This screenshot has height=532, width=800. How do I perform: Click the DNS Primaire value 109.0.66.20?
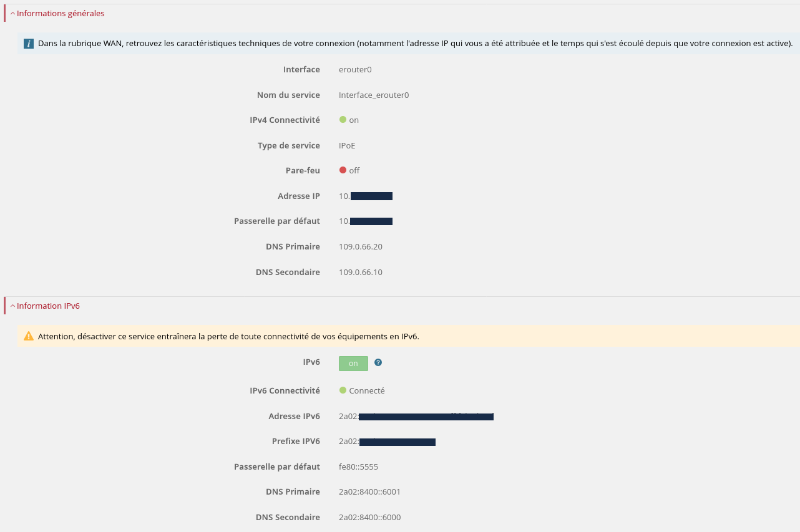click(x=360, y=246)
